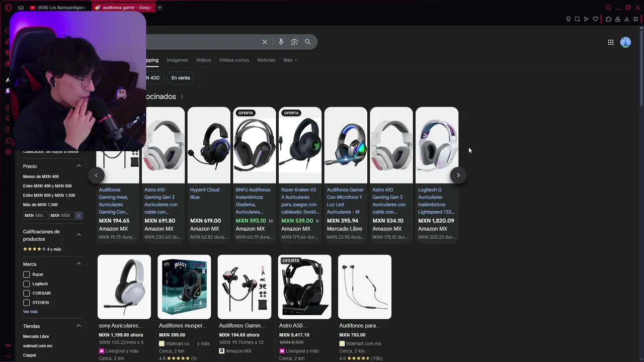
Task: Open the Opera main menu icon
Action: 8,8
